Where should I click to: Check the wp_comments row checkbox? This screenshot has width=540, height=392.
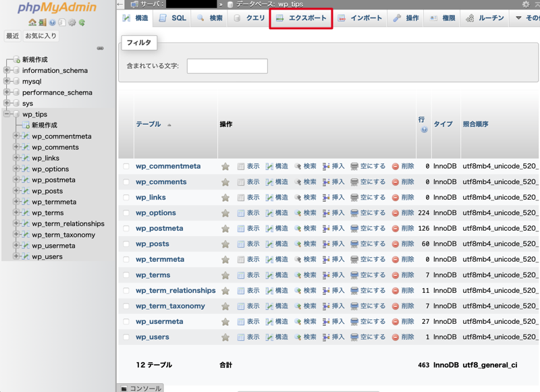pos(126,181)
